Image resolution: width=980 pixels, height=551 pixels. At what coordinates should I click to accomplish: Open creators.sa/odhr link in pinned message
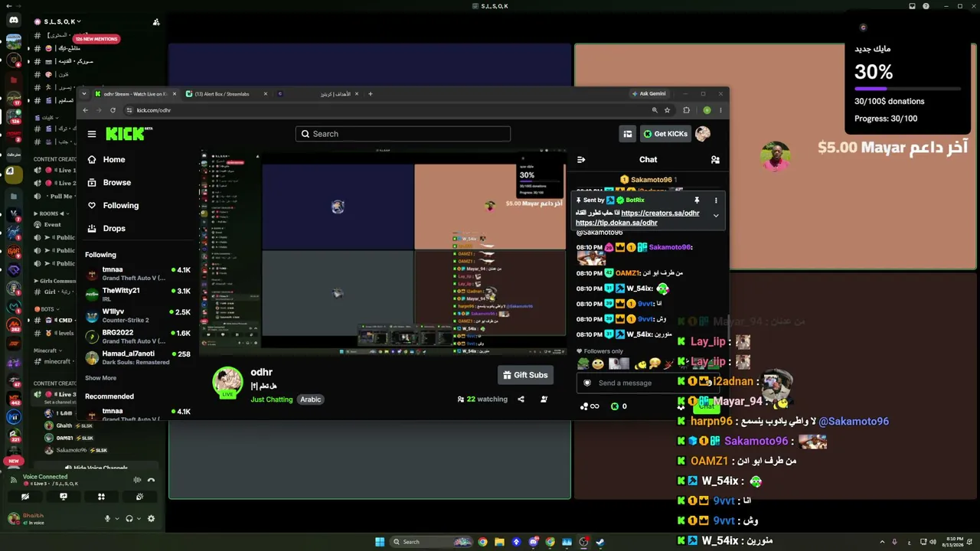660,213
